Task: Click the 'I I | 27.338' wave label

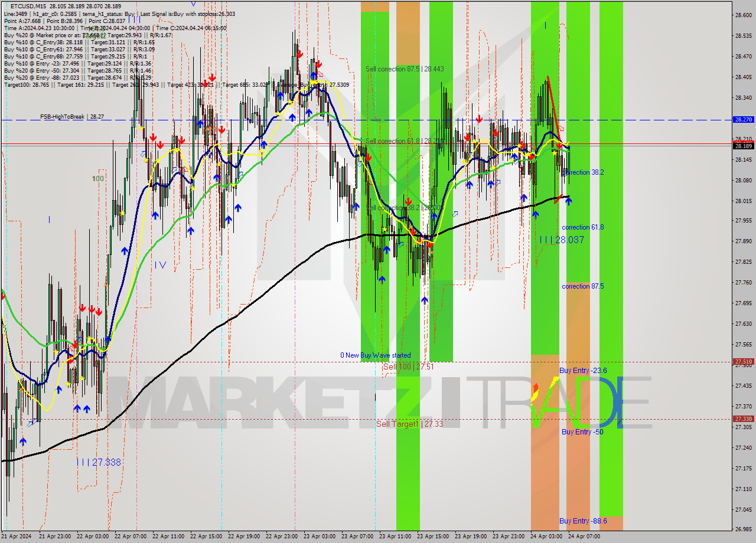Action: [99, 462]
